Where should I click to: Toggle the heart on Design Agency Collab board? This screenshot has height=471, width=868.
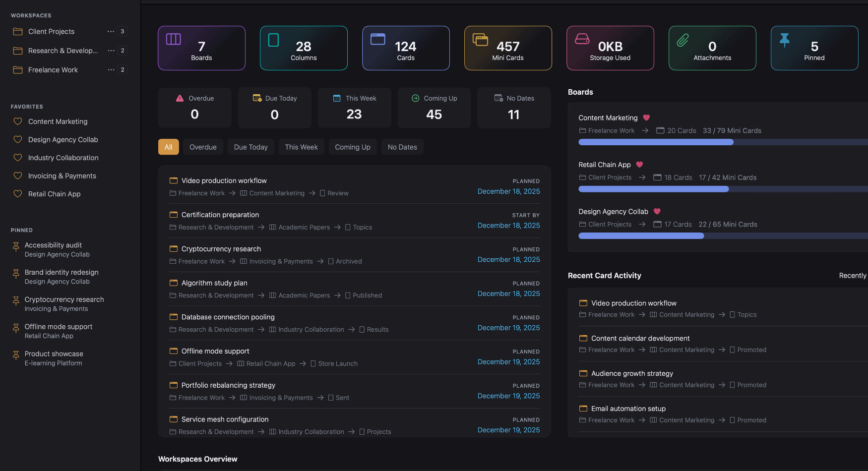[x=657, y=211]
